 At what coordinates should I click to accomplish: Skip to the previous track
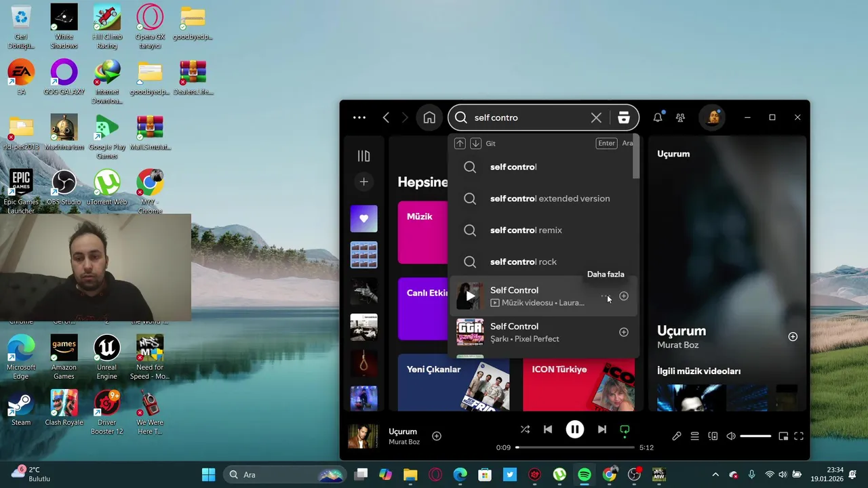(x=548, y=429)
